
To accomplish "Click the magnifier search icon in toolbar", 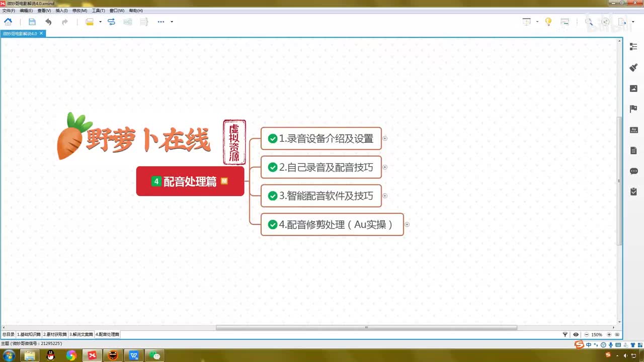I will [589, 22].
